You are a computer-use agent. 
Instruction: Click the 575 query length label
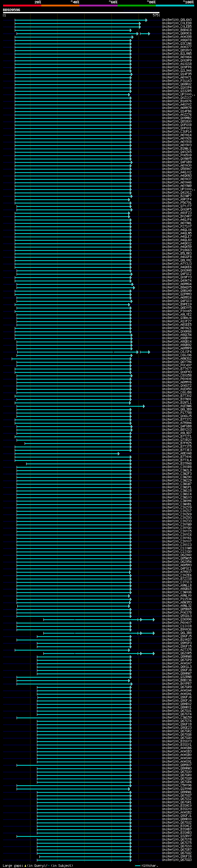[x=155, y=15]
